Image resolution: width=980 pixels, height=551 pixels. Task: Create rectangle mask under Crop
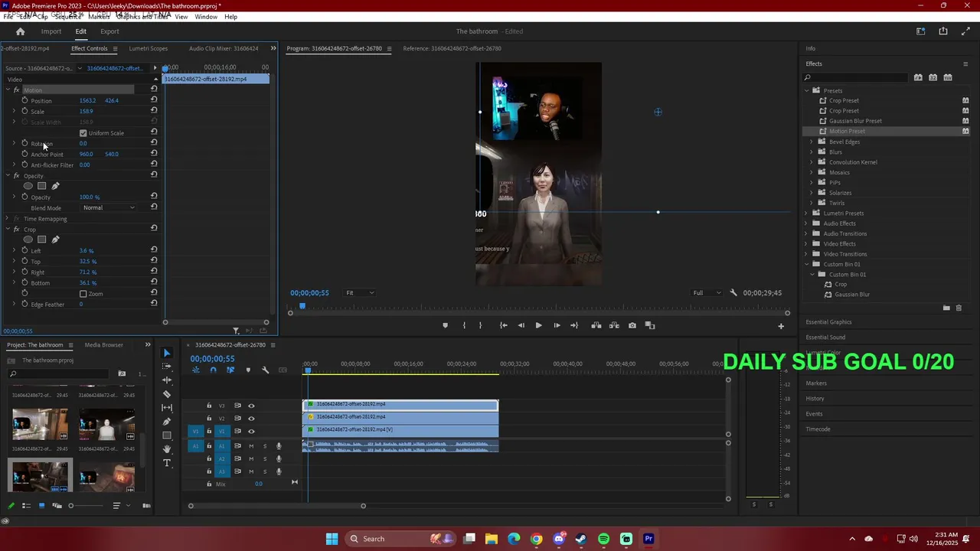click(x=41, y=240)
